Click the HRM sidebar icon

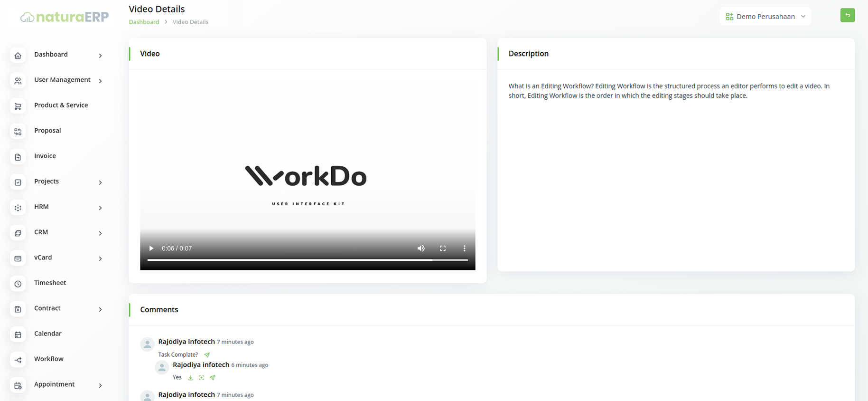point(18,208)
